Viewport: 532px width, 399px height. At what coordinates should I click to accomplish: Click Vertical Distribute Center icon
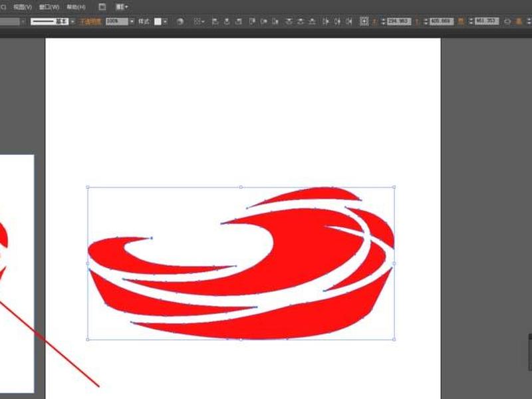(301, 22)
